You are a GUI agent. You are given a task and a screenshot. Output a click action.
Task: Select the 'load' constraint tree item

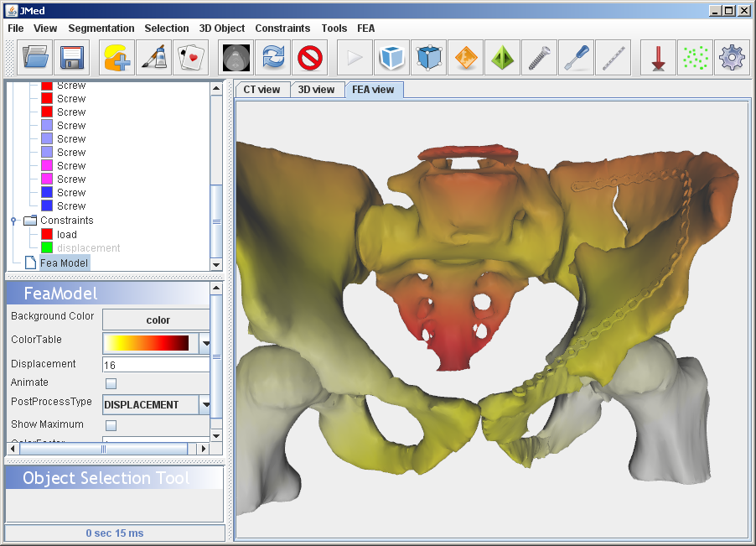click(66, 235)
